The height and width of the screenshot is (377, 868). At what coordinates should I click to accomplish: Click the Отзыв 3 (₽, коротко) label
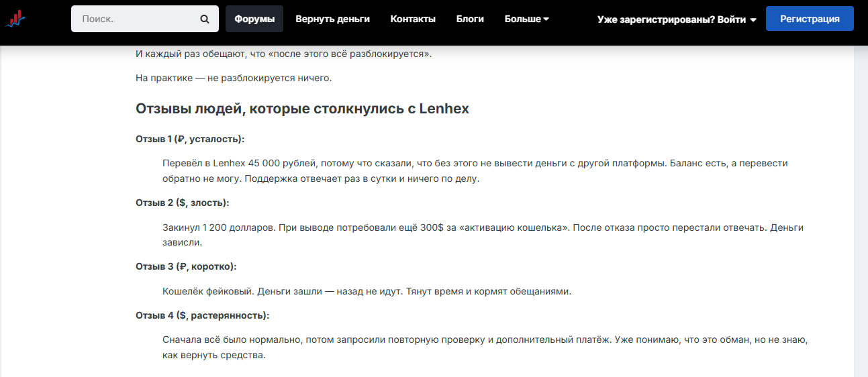(x=186, y=266)
